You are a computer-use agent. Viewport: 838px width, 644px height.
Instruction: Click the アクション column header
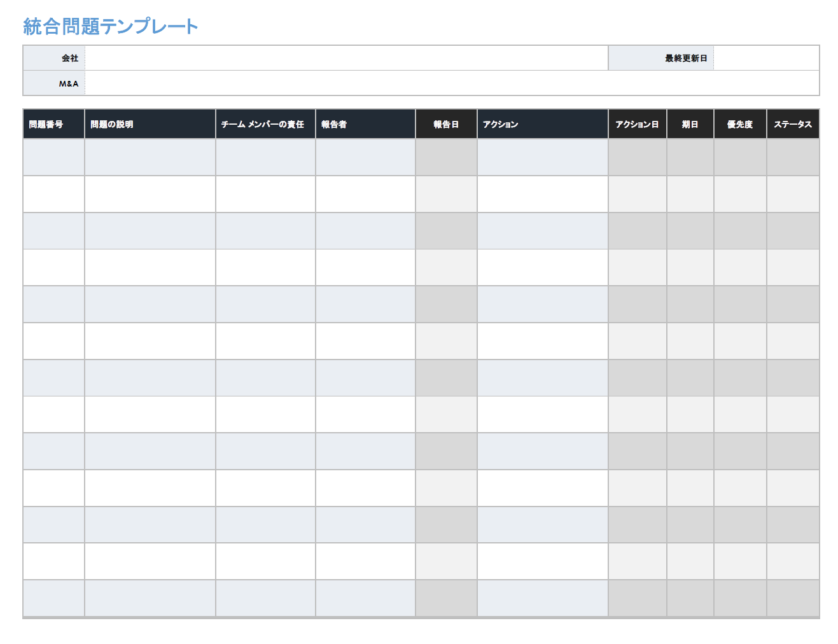[543, 124]
